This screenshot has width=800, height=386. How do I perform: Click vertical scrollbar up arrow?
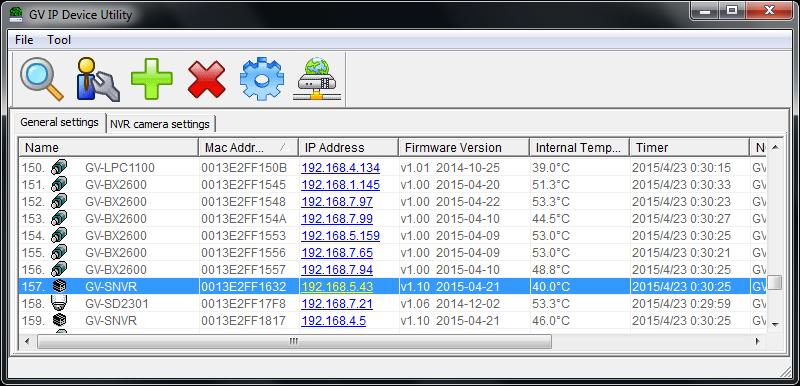point(775,147)
